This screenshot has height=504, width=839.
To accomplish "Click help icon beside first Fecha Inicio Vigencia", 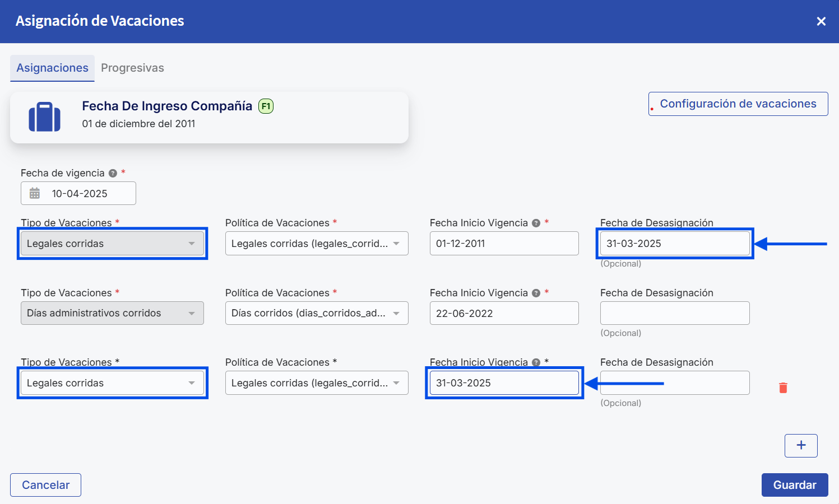I will click(536, 223).
